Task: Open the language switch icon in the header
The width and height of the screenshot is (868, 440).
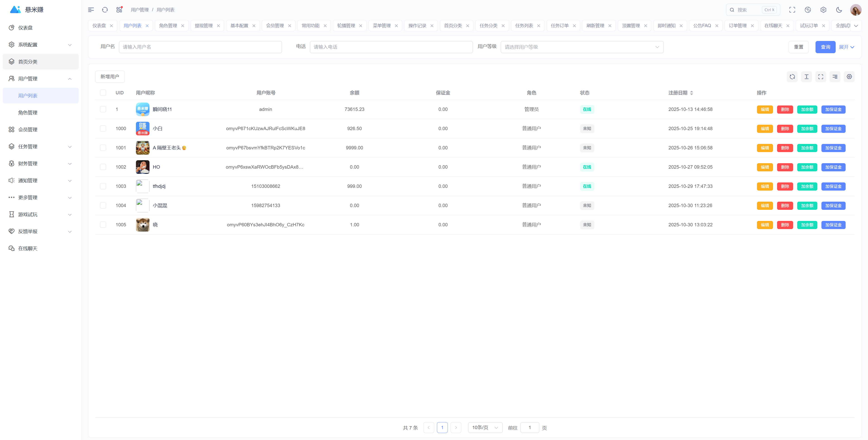Action: [808, 10]
